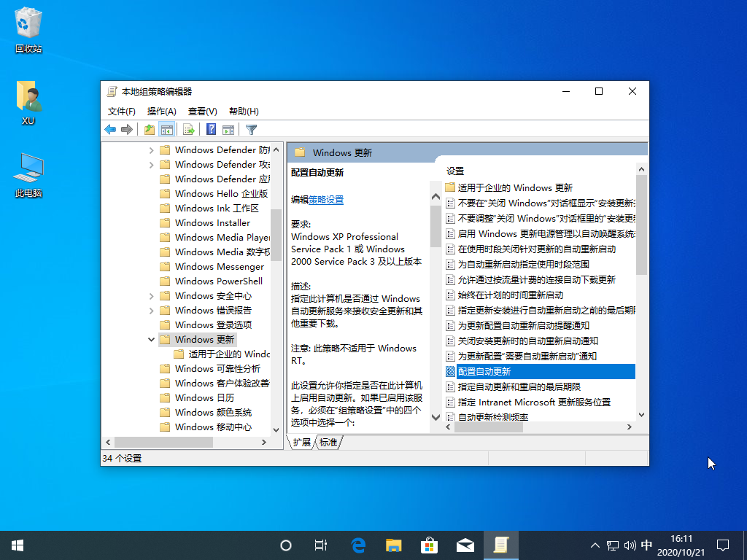Open the 文件(F) menu

tap(122, 112)
